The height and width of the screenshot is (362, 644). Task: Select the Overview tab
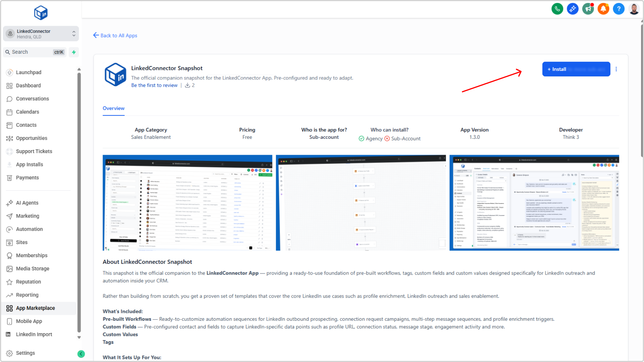(114, 108)
